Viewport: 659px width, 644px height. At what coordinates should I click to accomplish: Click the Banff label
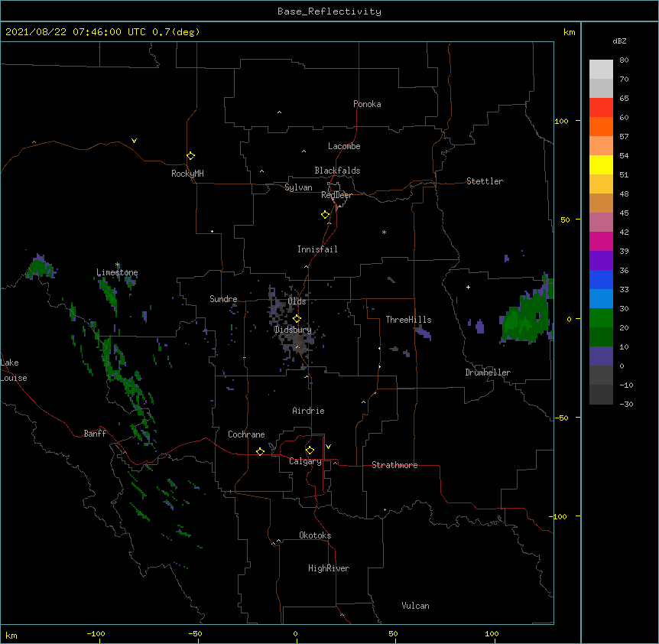pos(95,434)
